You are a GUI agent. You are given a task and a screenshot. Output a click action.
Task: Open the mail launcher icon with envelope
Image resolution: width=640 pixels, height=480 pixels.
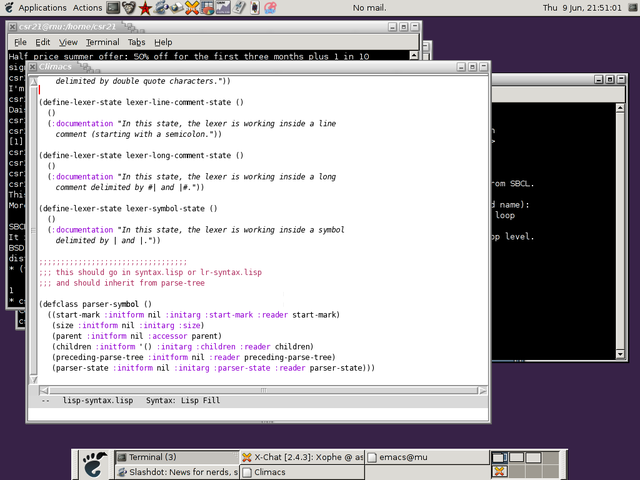[x=176, y=7]
